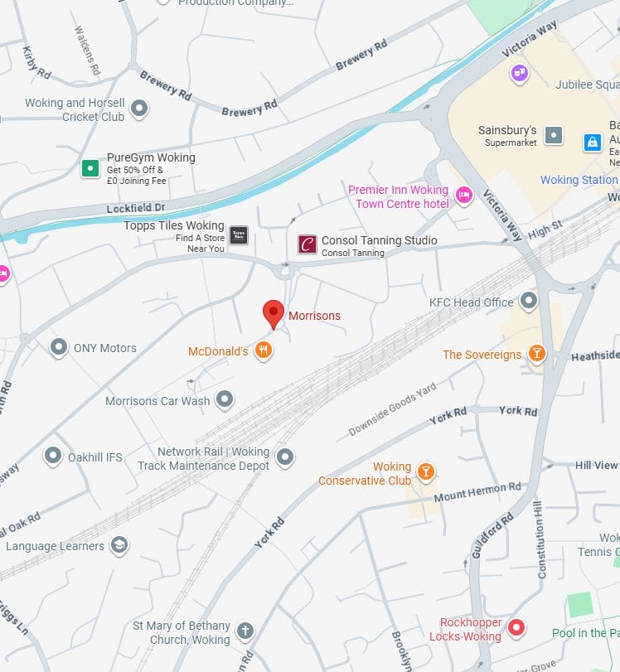Click the red Morrisons location pin
Image resolution: width=620 pixels, height=672 pixels.
click(x=274, y=315)
